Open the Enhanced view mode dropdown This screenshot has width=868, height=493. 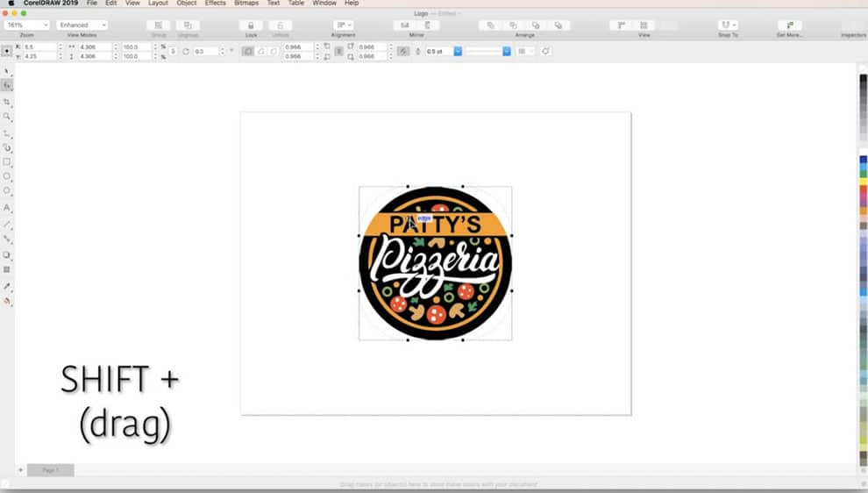82,25
